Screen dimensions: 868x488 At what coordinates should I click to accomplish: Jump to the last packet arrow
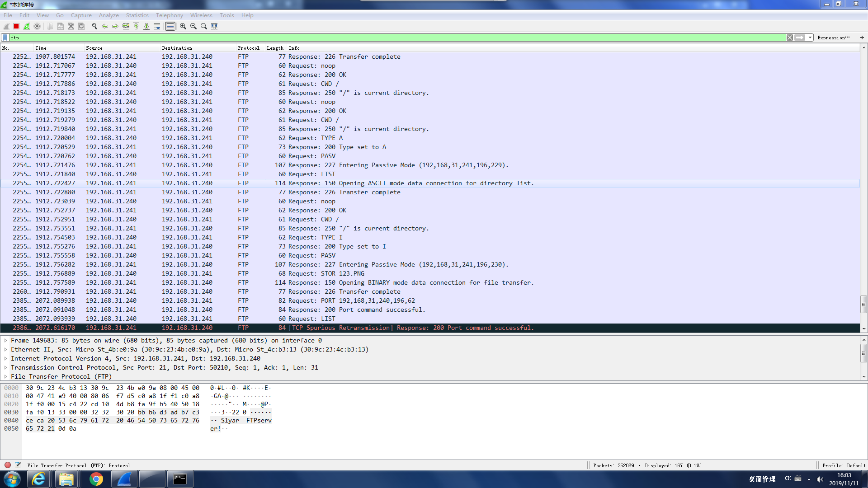[x=146, y=26]
